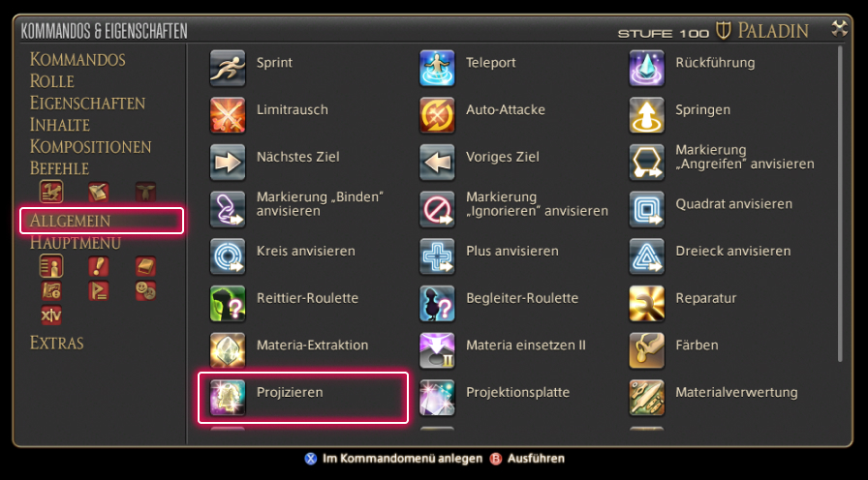Screen dimensions: 868x480
Task: Click the vertical scrollbar of command list
Action: pyautogui.click(x=840, y=203)
